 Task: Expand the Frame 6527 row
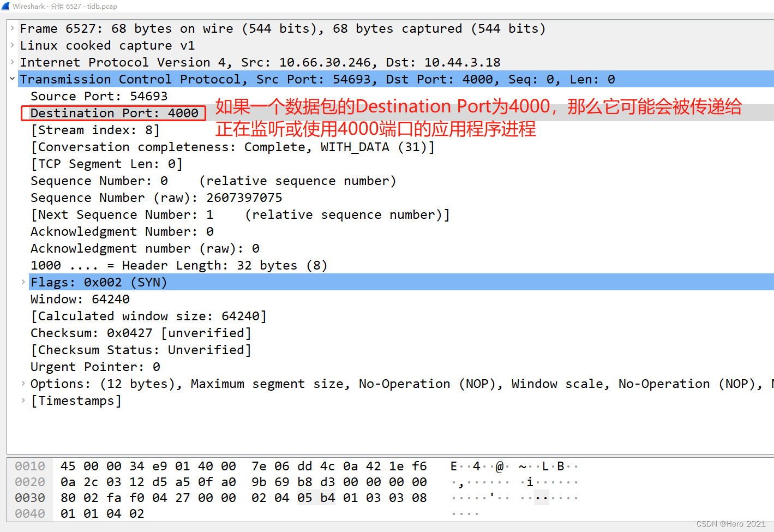pos(12,28)
